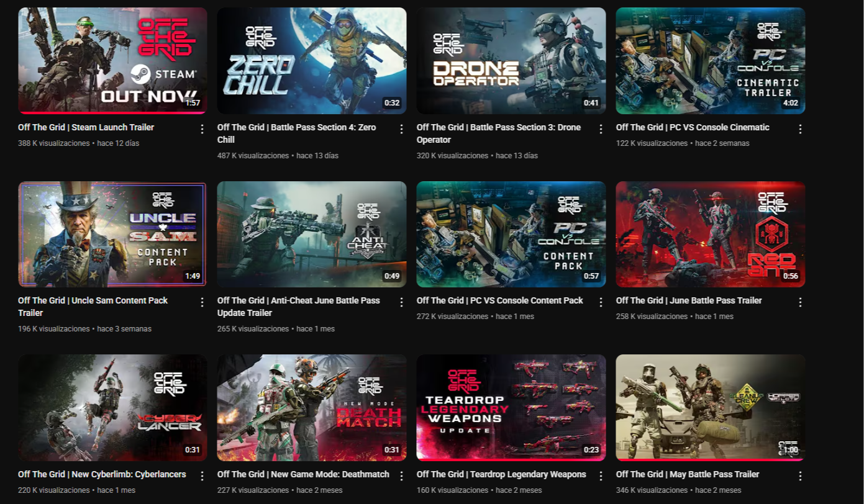Open title 'Battle Pass Section 3: Drone Operator'
Image resolution: width=864 pixels, height=504 pixels.
499,133
